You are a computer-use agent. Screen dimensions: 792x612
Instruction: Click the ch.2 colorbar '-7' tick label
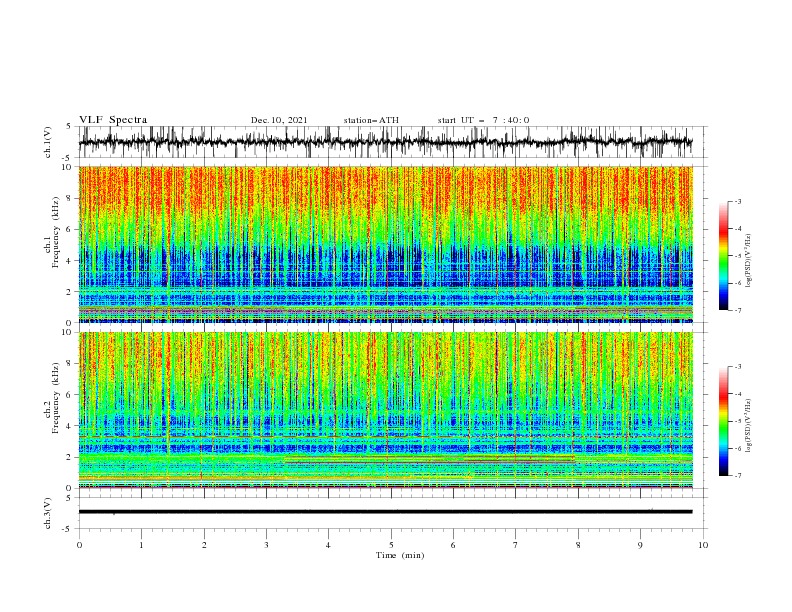pyautogui.click(x=737, y=475)
